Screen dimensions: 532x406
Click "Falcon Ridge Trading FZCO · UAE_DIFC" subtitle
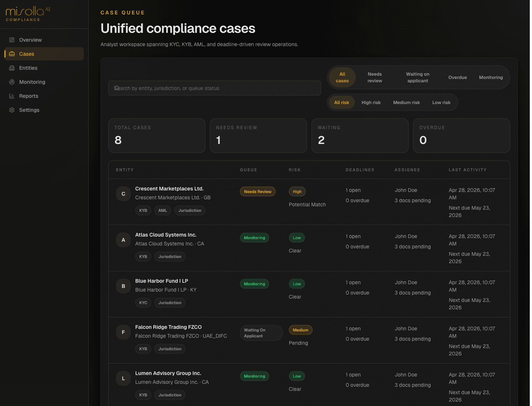181,336
